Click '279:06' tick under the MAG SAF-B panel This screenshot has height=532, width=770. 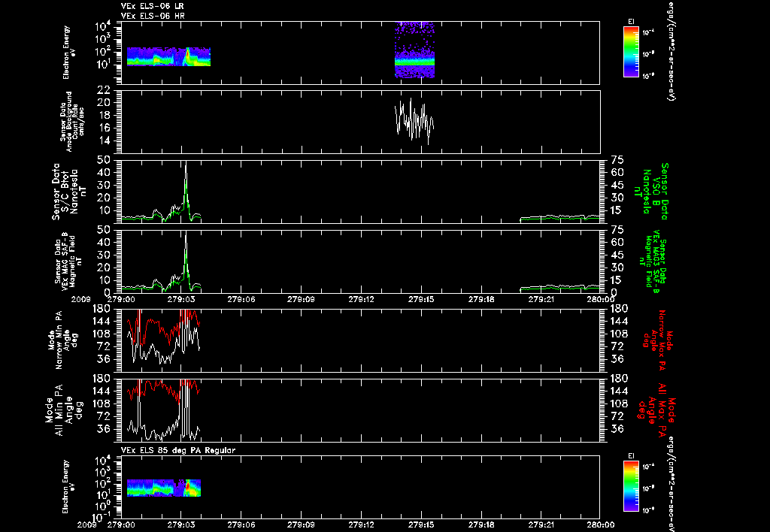(241, 299)
